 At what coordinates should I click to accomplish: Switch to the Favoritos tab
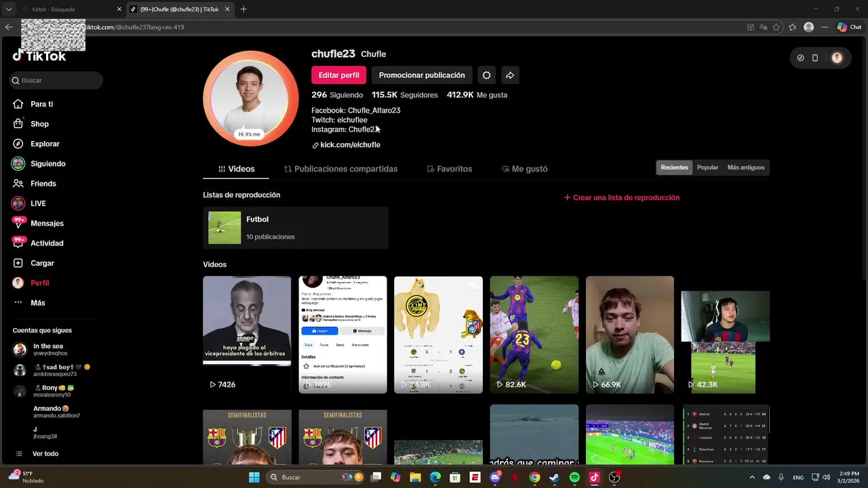coord(449,169)
